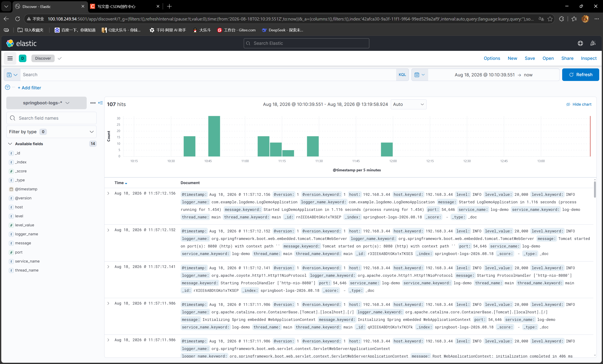Expand the 11:57:12.156 document row

tap(108, 193)
